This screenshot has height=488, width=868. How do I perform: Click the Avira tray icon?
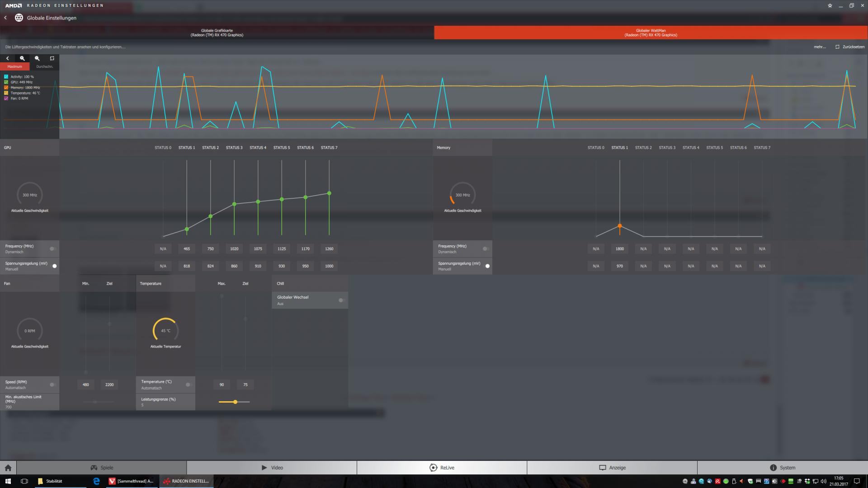pyautogui.click(x=717, y=481)
